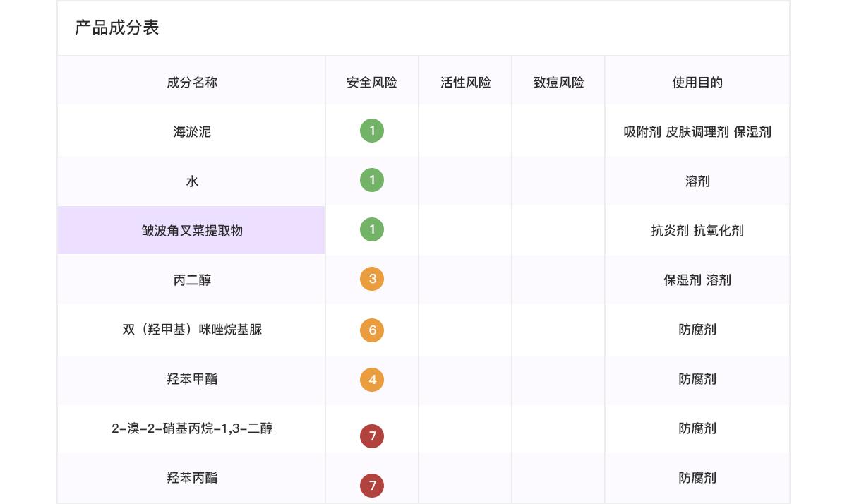Click the 成分名称 column header
This screenshot has height=504, width=847.
(x=192, y=83)
